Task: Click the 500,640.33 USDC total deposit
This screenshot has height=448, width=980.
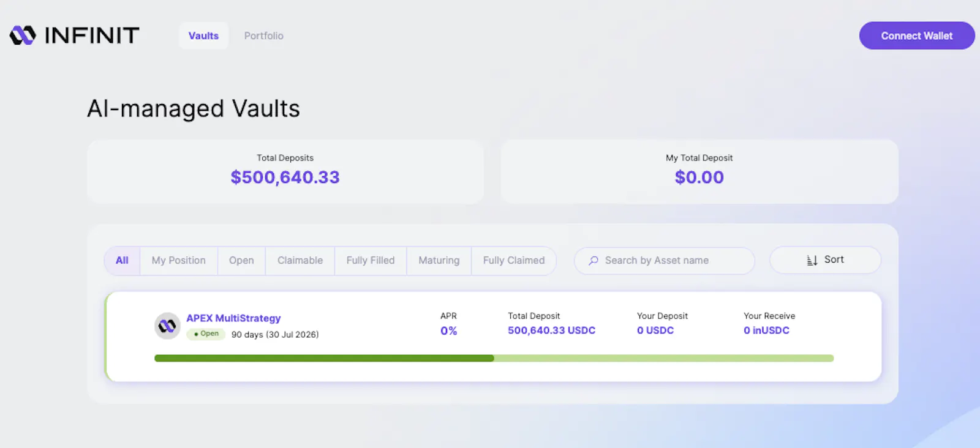Action: pyautogui.click(x=551, y=330)
